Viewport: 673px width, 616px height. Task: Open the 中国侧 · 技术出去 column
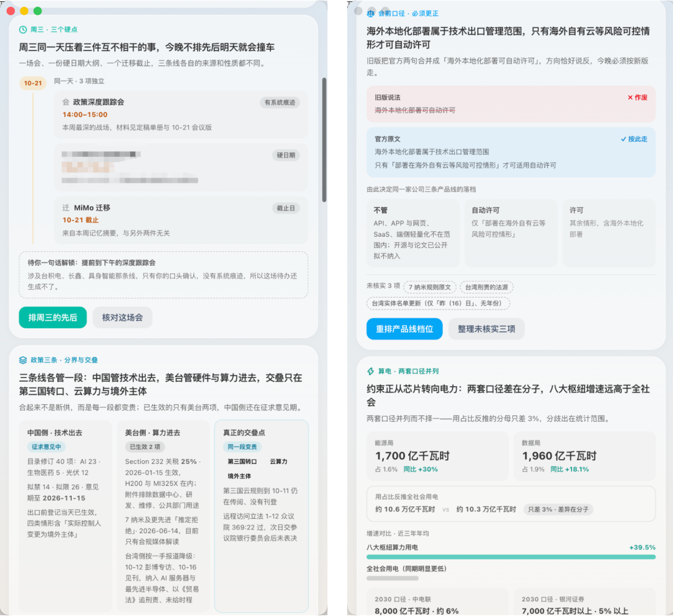[x=65, y=516]
